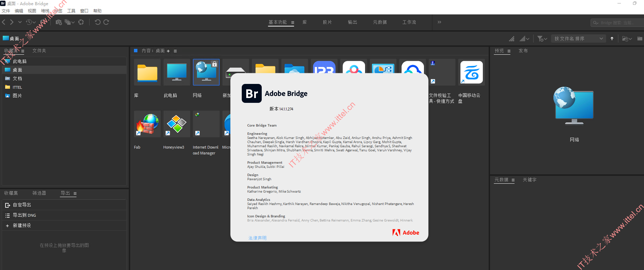Switch to the 胶片 workspace
Screen dimensions: 644x270
328,22
